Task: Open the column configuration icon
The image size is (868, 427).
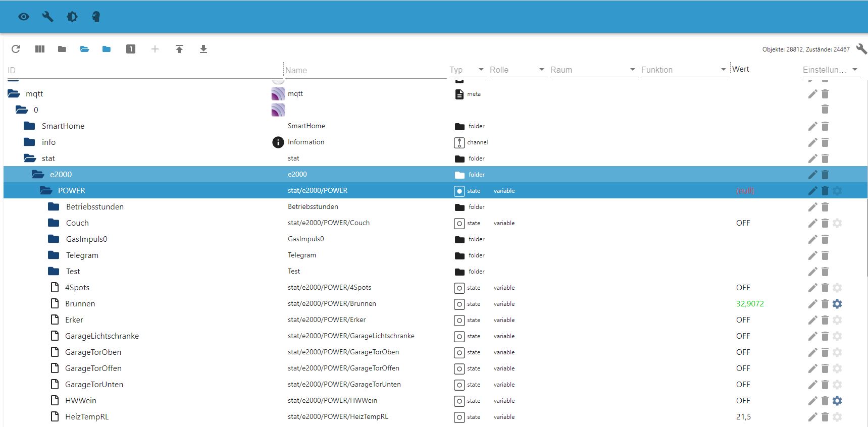Action: pyautogui.click(x=40, y=49)
